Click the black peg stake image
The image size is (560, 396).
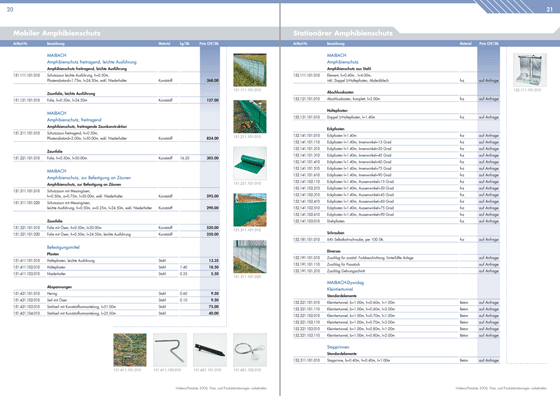point(210,350)
